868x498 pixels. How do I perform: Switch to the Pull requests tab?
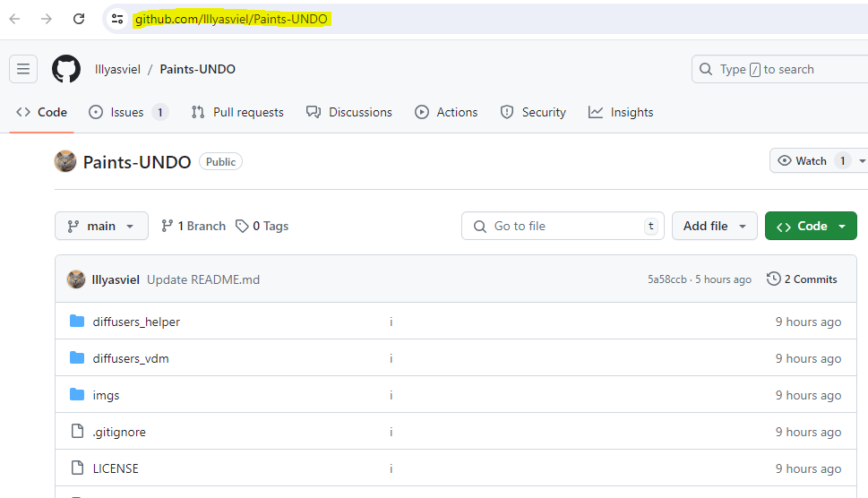point(237,112)
